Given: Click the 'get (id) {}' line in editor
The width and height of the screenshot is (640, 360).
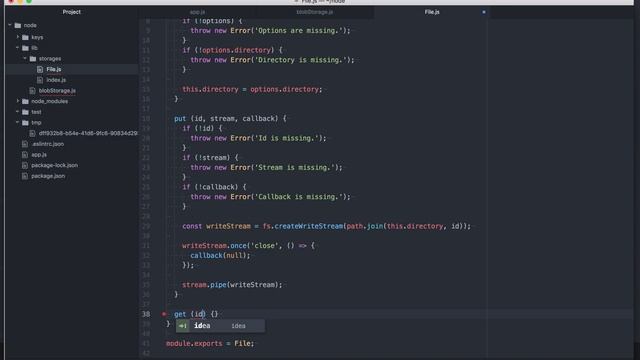Looking at the screenshot, I should pyautogui.click(x=196, y=314).
